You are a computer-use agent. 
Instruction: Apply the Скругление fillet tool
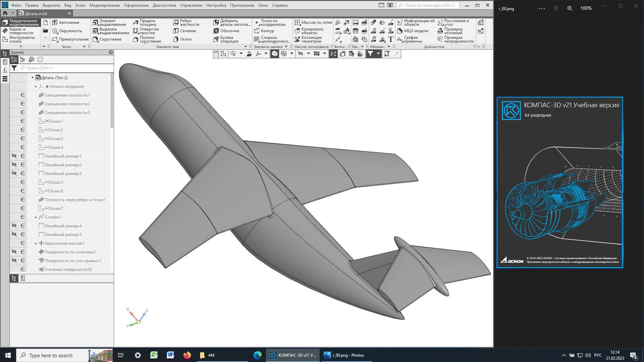point(107,39)
